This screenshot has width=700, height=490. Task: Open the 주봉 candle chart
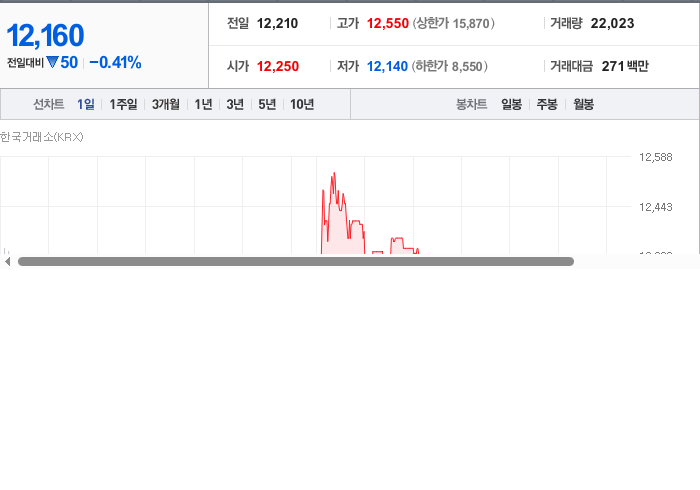click(547, 104)
